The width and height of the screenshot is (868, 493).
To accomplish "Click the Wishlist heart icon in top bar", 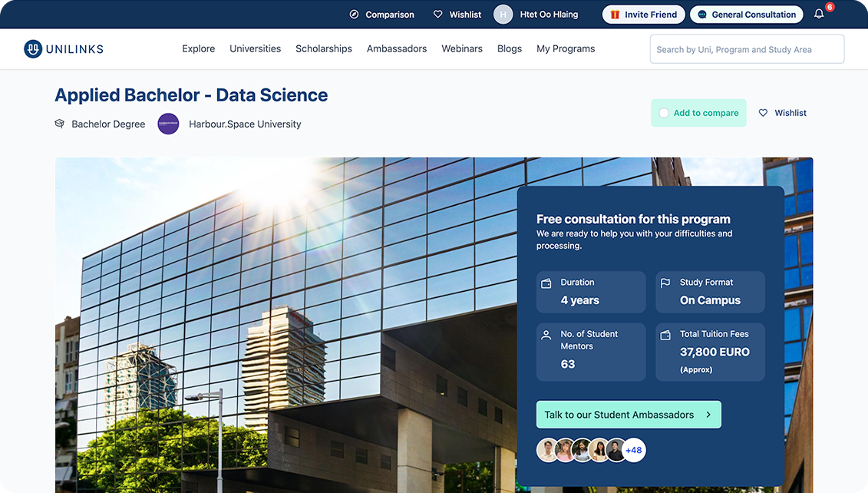I will click(x=438, y=15).
